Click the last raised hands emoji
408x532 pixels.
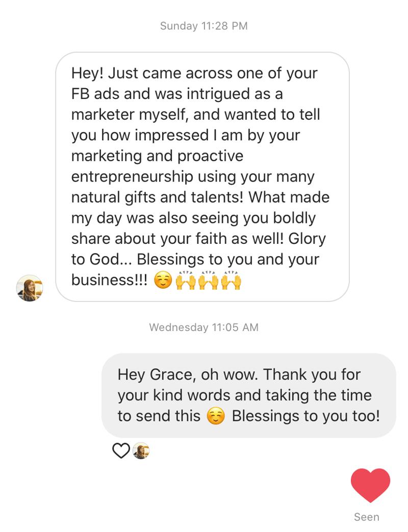tap(231, 281)
